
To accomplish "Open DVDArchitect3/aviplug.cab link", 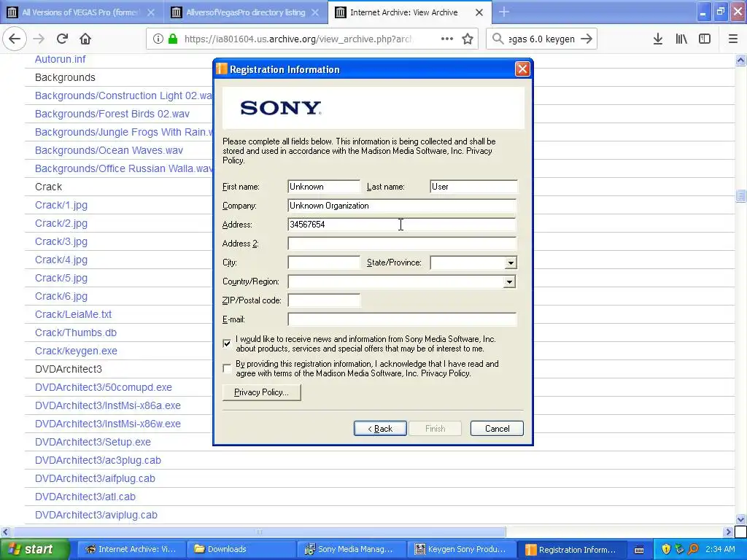I will click(96, 515).
